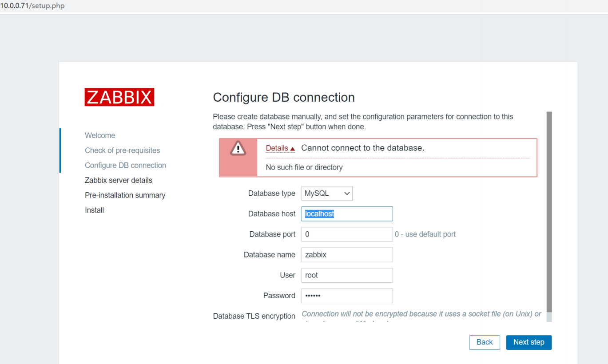Screen dimensions: 608x364
Task: Click the ZABBIX logo
Action: [x=119, y=97]
